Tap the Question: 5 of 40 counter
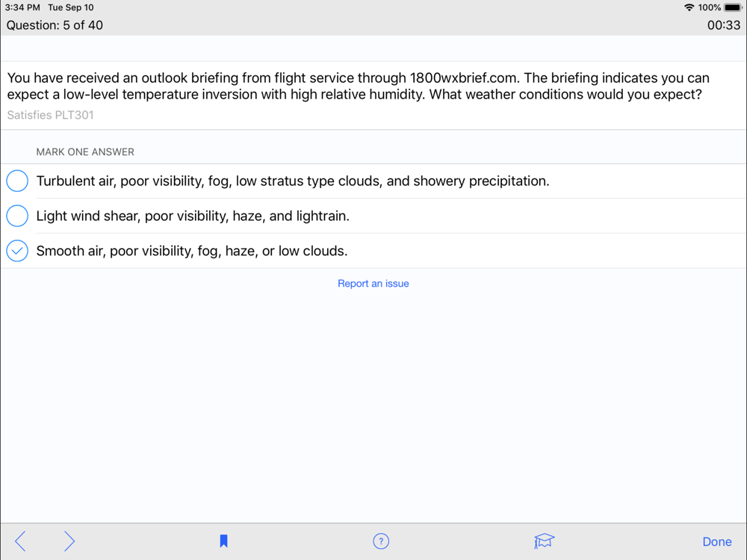747x560 pixels. click(x=55, y=25)
